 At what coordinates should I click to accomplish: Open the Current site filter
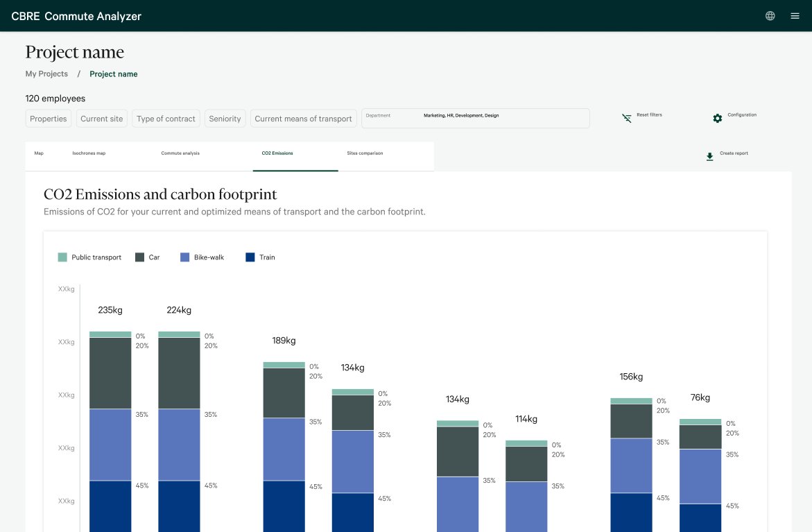101,119
